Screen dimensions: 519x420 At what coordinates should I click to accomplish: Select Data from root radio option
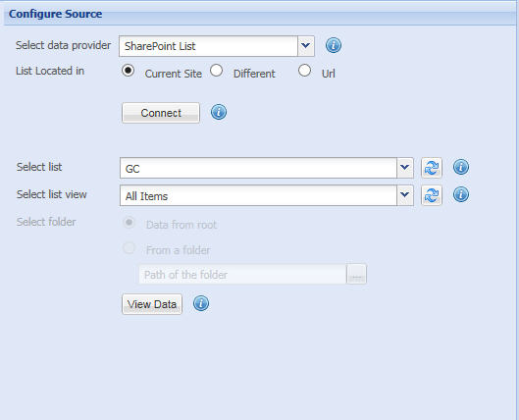(x=129, y=223)
